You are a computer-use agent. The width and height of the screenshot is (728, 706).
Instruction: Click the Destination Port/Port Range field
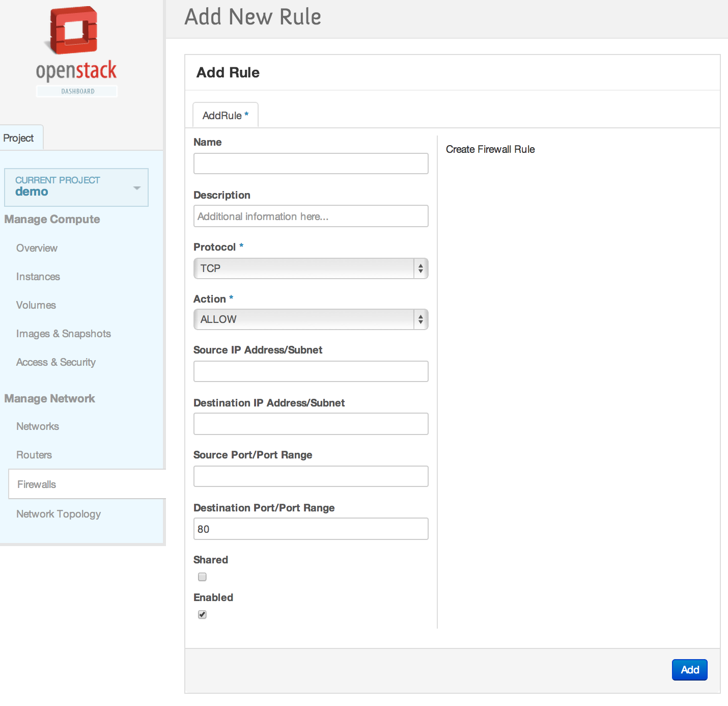coord(311,529)
